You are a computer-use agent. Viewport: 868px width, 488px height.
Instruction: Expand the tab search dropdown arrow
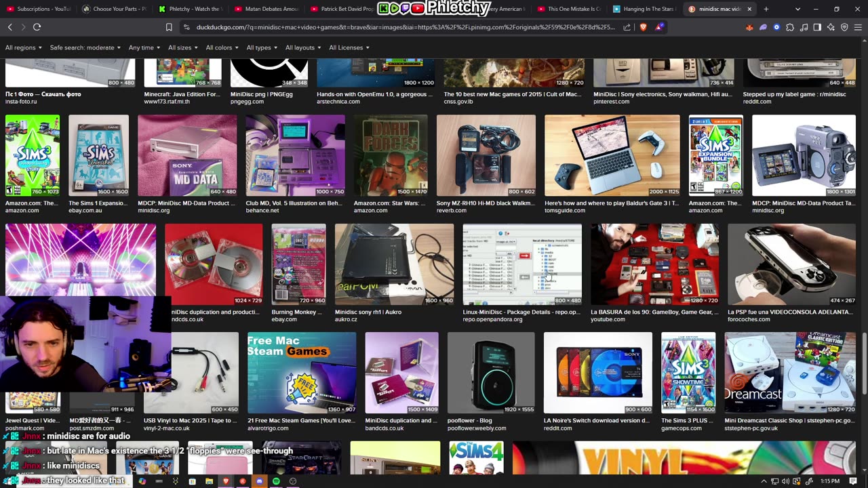pyautogui.click(x=797, y=9)
